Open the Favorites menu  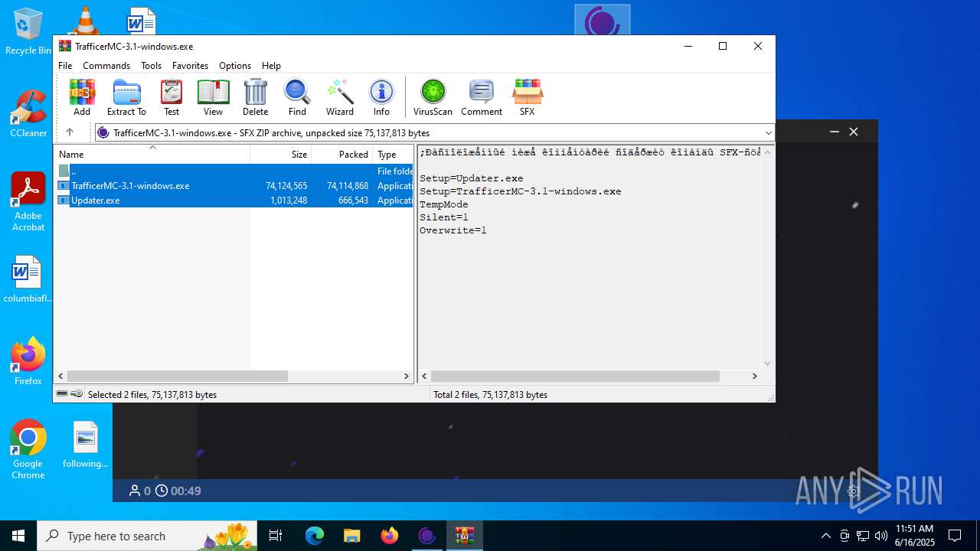coord(190,66)
